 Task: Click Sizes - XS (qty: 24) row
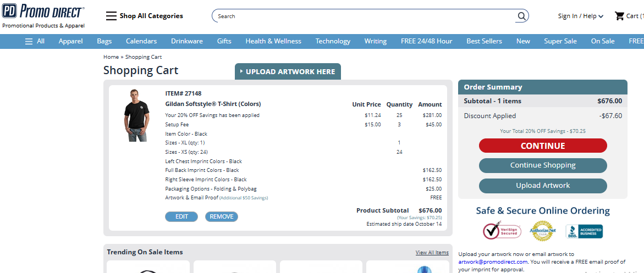tap(186, 152)
